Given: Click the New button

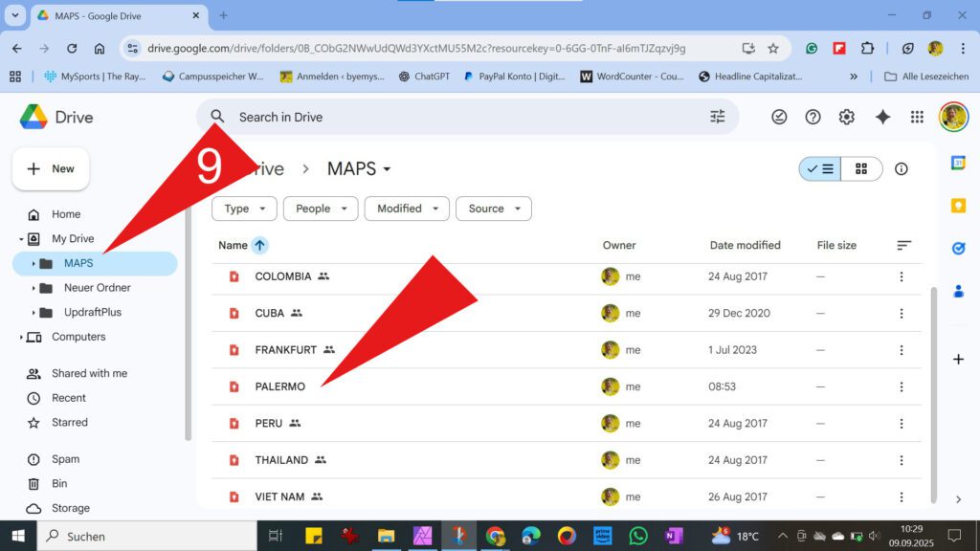Looking at the screenshot, I should click(51, 168).
